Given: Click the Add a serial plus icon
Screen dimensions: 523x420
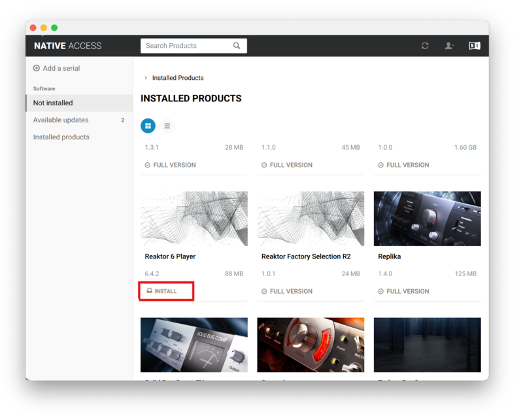Looking at the screenshot, I should click(37, 68).
